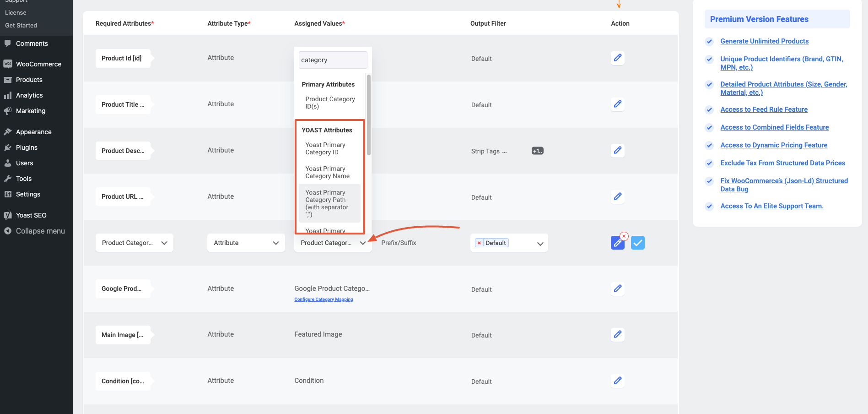Click the edit pencil for Main Image row
This screenshot has height=414, width=868.
click(617, 334)
